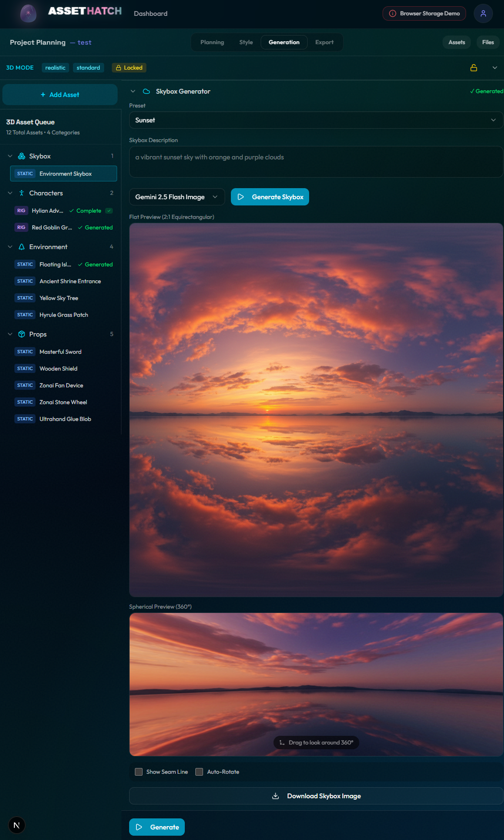
Task: Collapse the Skybox Generator section chevron
Action: 133,91
